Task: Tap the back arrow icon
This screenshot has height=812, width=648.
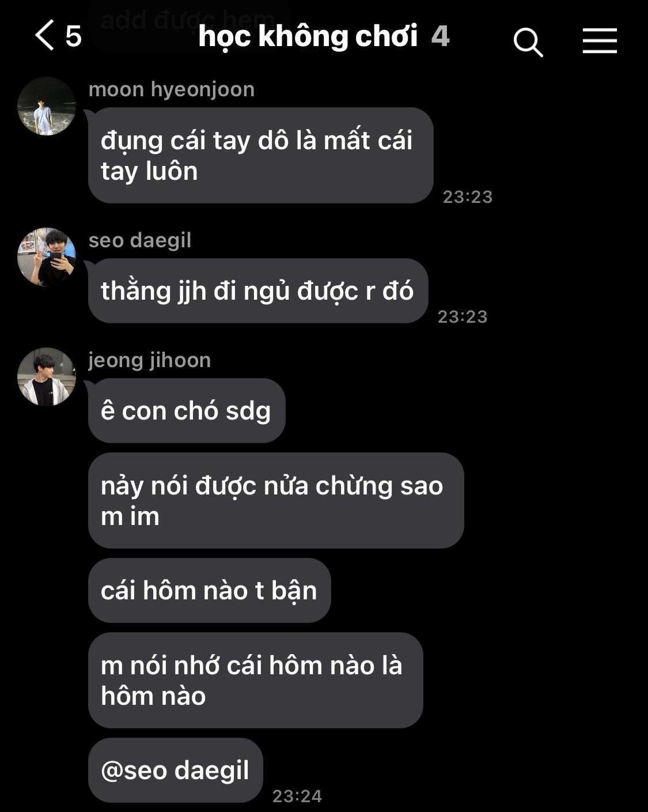Action: tap(45, 36)
